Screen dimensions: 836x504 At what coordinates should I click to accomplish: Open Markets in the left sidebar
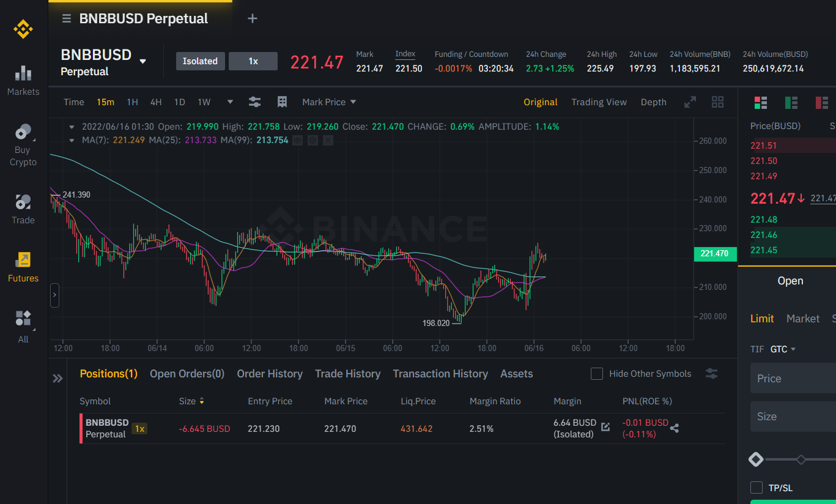click(23, 81)
